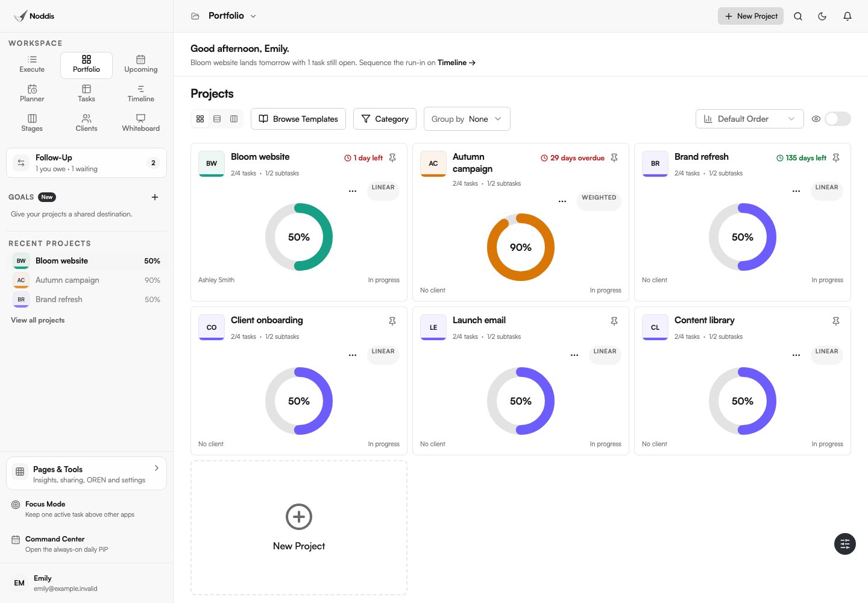The image size is (868, 603).
Task: Toggle the visibility switch beside the eye icon
Action: point(838,119)
